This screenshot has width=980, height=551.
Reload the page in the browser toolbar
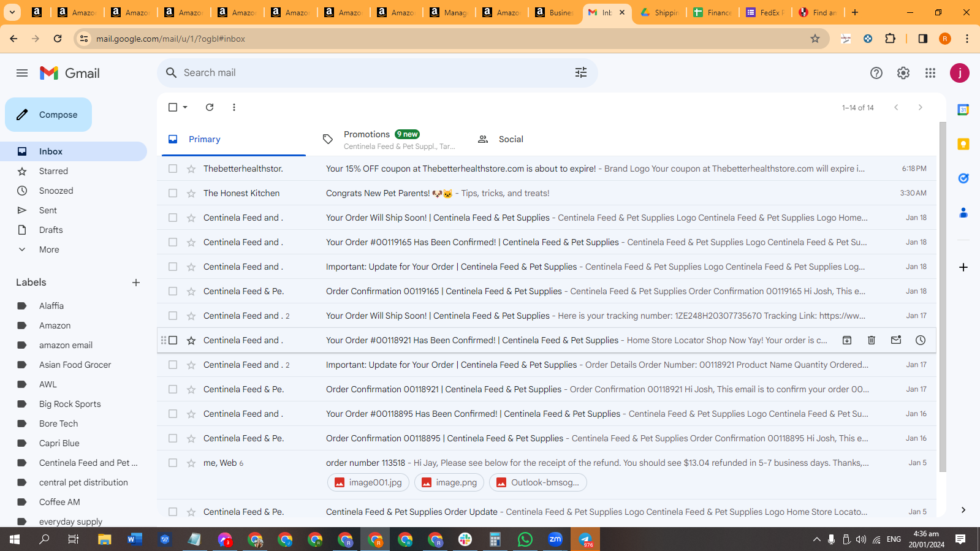[58, 39]
